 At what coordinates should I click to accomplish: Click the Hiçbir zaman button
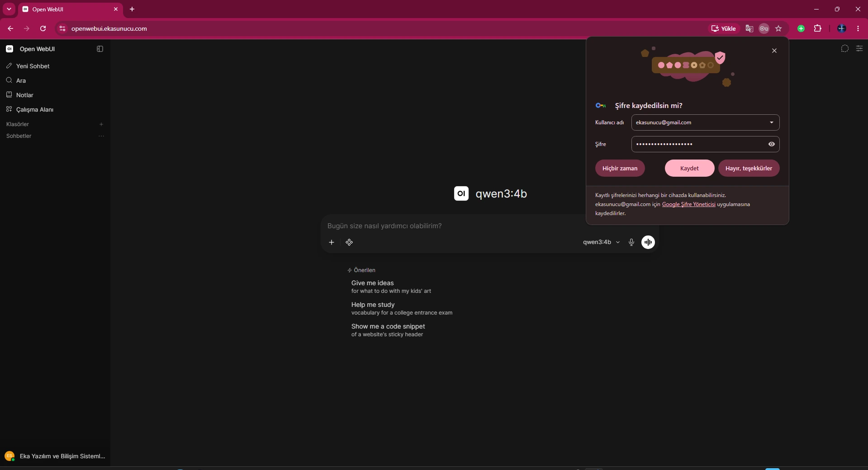tap(620, 168)
